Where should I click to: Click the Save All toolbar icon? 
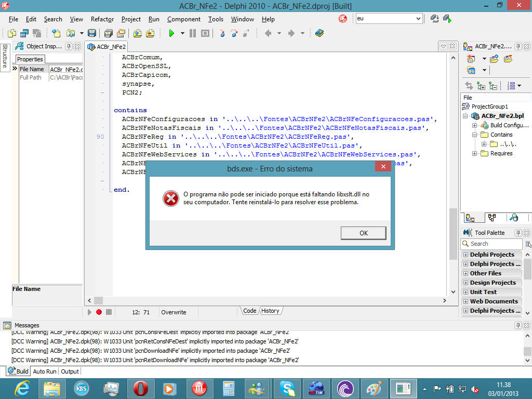pos(108,33)
